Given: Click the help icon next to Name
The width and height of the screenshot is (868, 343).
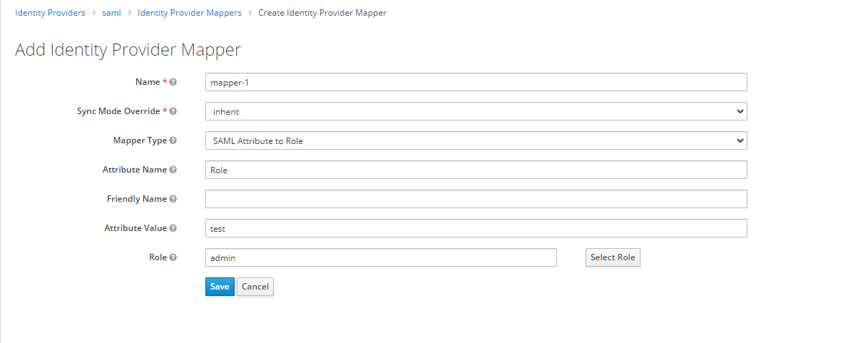Looking at the screenshot, I should tap(173, 82).
